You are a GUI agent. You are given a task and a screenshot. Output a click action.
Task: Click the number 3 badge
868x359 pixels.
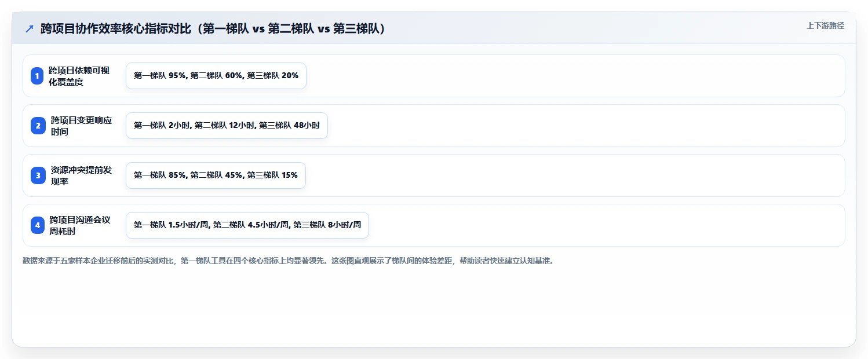click(38, 175)
